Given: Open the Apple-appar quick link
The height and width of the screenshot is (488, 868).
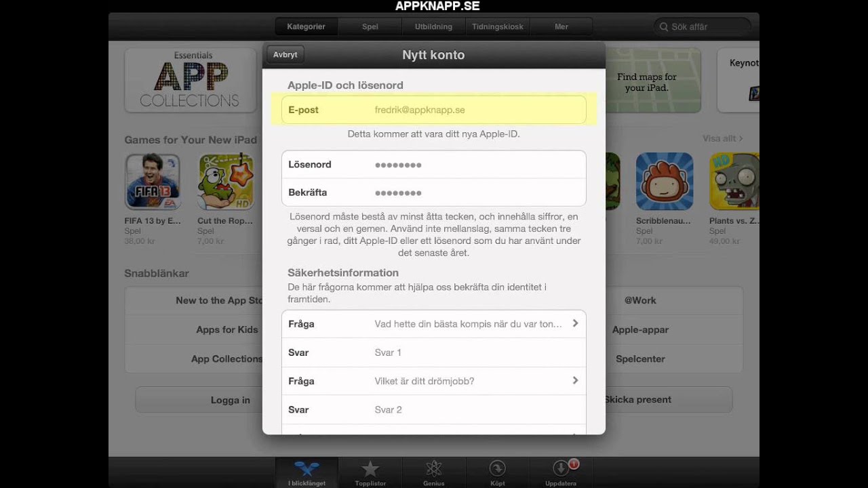Looking at the screenshot, I should (674, 329).
